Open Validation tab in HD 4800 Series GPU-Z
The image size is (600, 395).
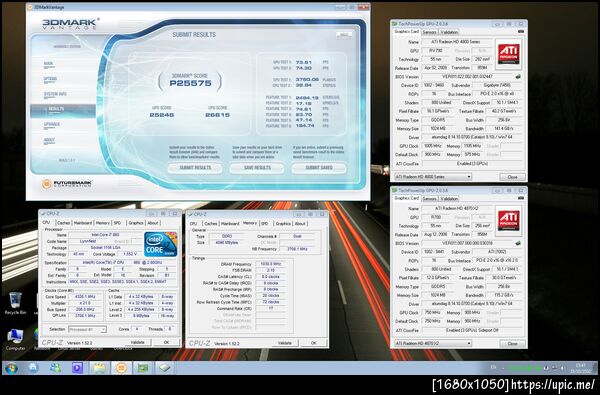449,32
